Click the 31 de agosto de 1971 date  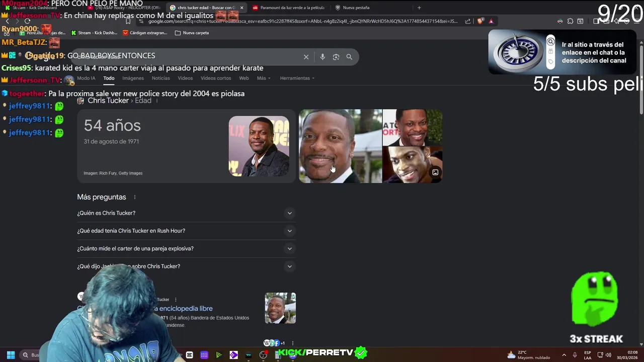coord(111,141)
